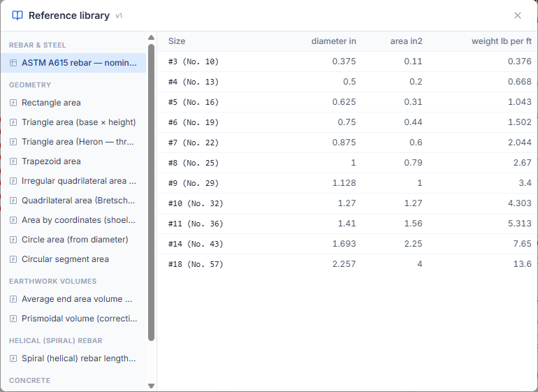This screenshot has height=392, width=538.
Task: Click weight value 13.6
Action: [522, 264]
